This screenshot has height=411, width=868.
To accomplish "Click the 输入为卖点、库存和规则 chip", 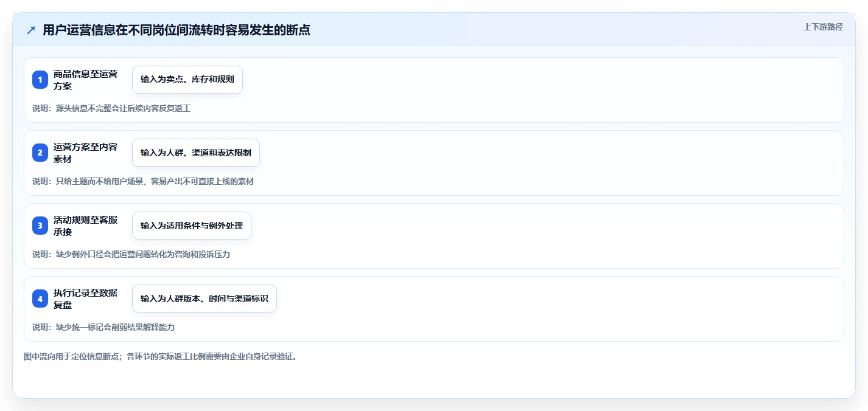I will pos(187,80).
